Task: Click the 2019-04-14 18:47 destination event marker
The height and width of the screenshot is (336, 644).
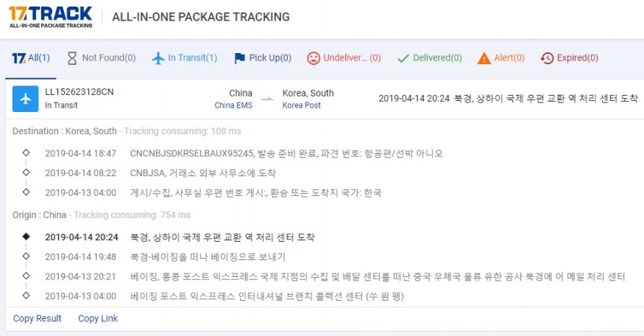Action: [x=26, y=153]
